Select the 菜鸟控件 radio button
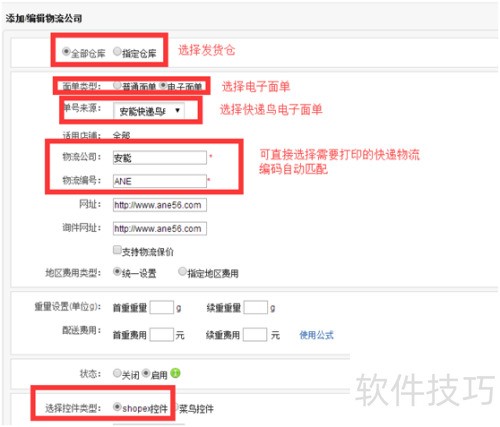This screenshot has height=427, width=500. click(177, 407)
